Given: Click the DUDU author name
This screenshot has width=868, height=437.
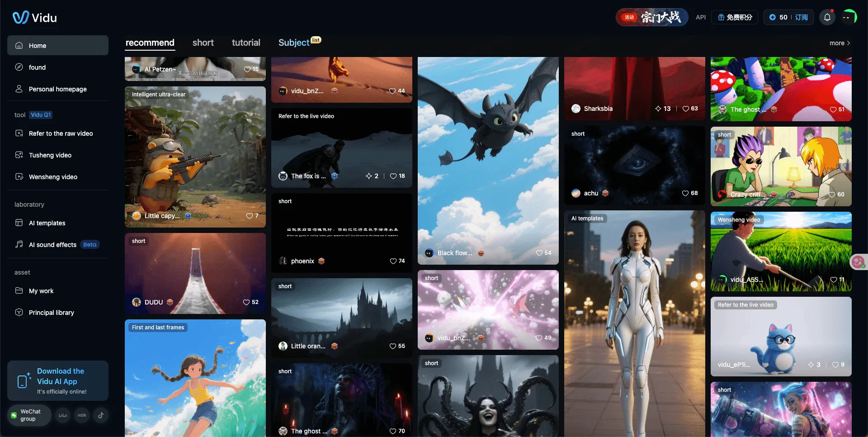Looking at the screenshot, I should click(154, 302).
